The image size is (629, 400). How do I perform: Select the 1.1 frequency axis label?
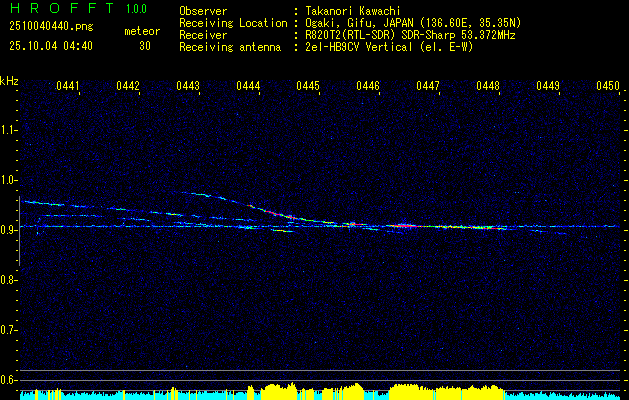9,129
